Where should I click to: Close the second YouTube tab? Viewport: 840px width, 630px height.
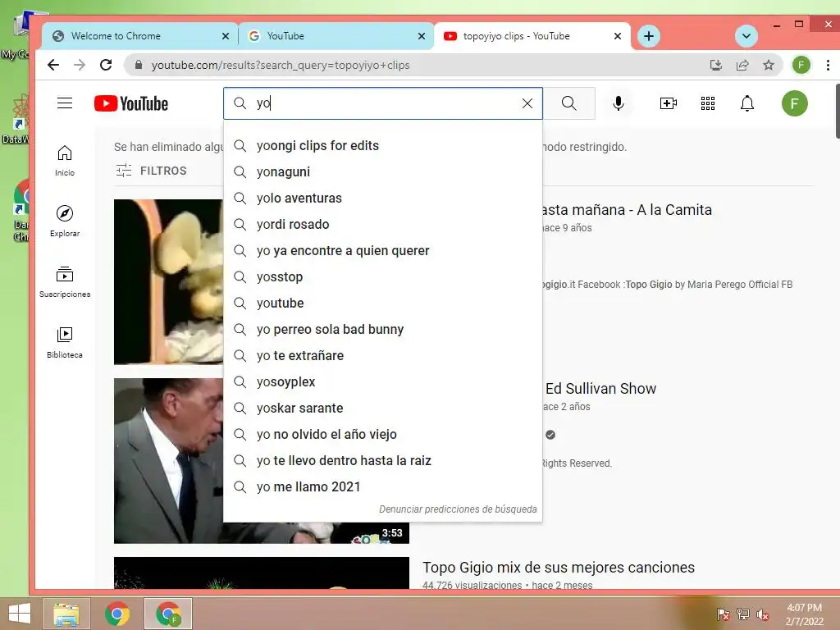coord(422,36)
